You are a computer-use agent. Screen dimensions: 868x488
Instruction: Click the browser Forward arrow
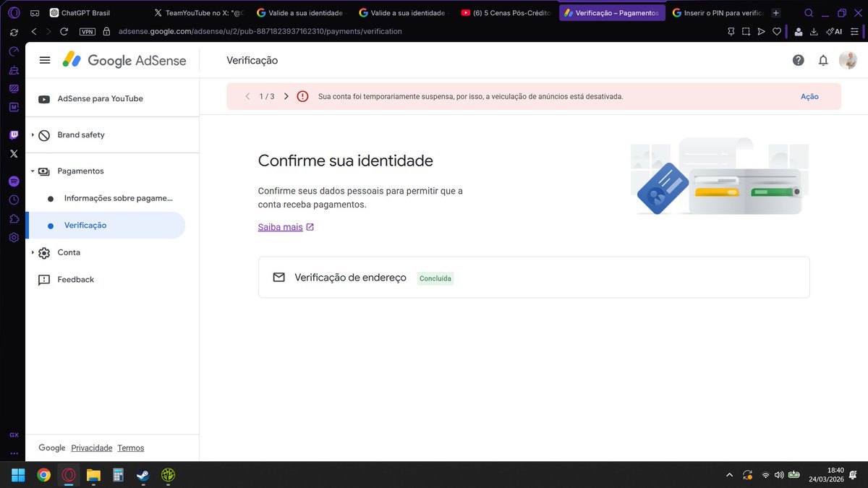[48, 31]
